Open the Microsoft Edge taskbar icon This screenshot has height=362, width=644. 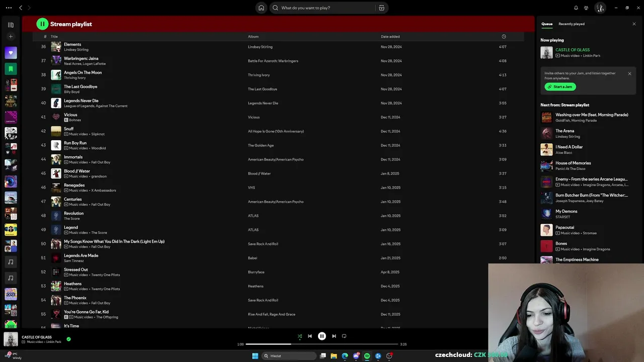coord(345,356)
